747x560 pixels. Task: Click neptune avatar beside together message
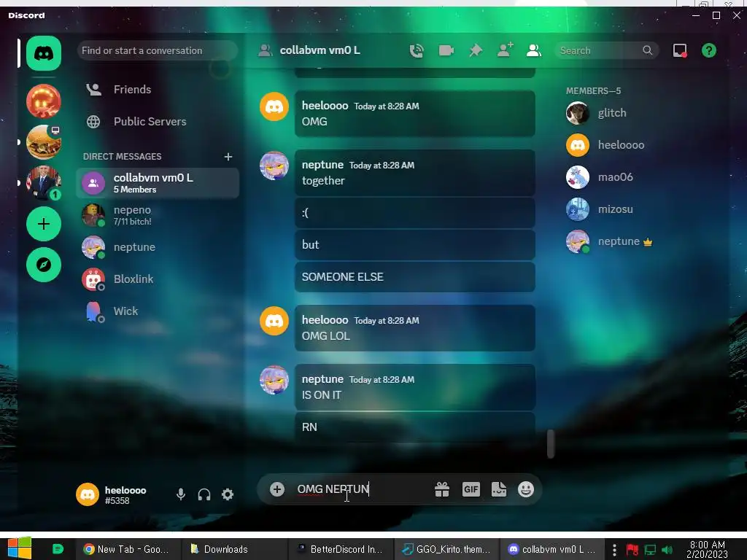274,166
